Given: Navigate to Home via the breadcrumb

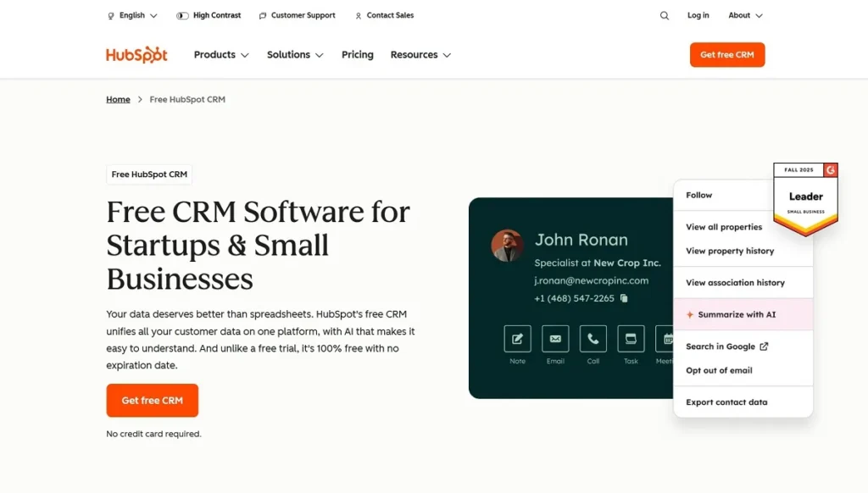Looking at the screenshot, I should pyautogui.click(x=118, y=99).
